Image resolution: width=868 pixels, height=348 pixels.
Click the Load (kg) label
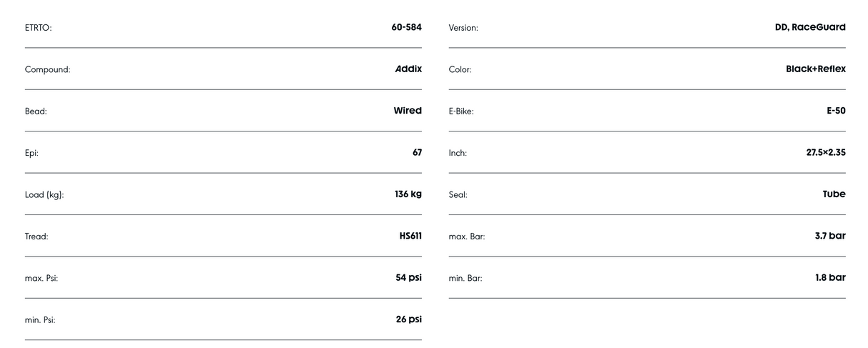[44, 195]
